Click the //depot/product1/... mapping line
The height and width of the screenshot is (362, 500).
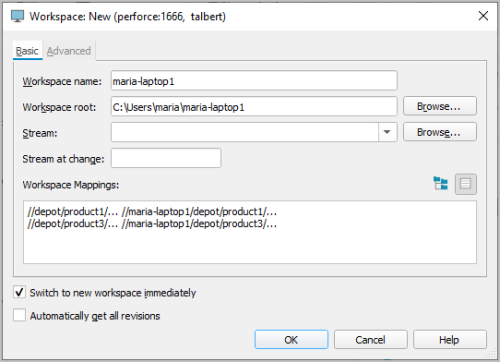click(x=152, y=212)
